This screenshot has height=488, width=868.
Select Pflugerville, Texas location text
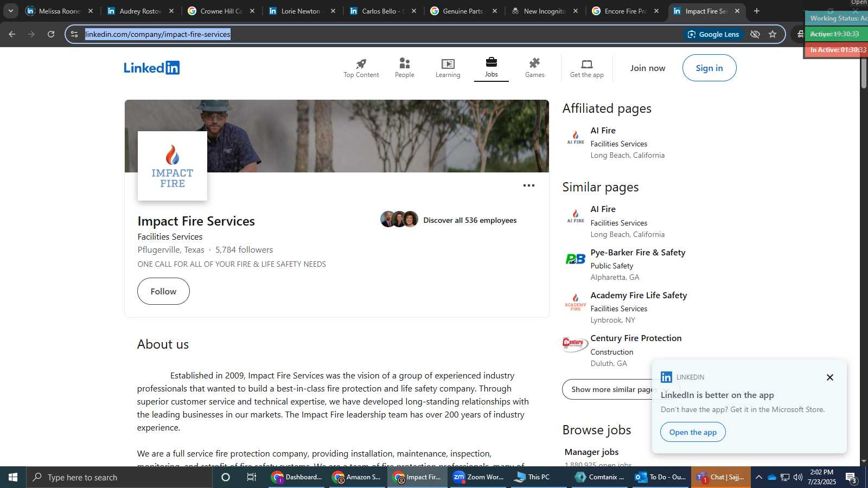click(171, 249)
